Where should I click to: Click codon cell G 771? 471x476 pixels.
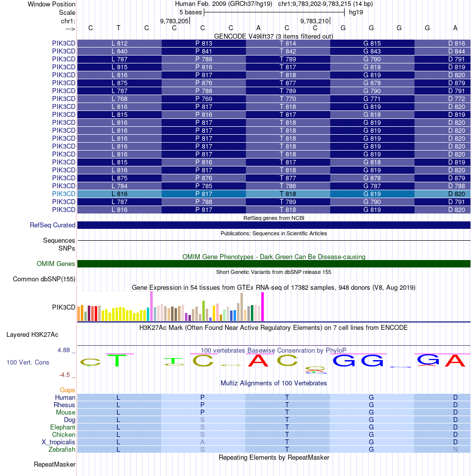click(x=372, y=99)
